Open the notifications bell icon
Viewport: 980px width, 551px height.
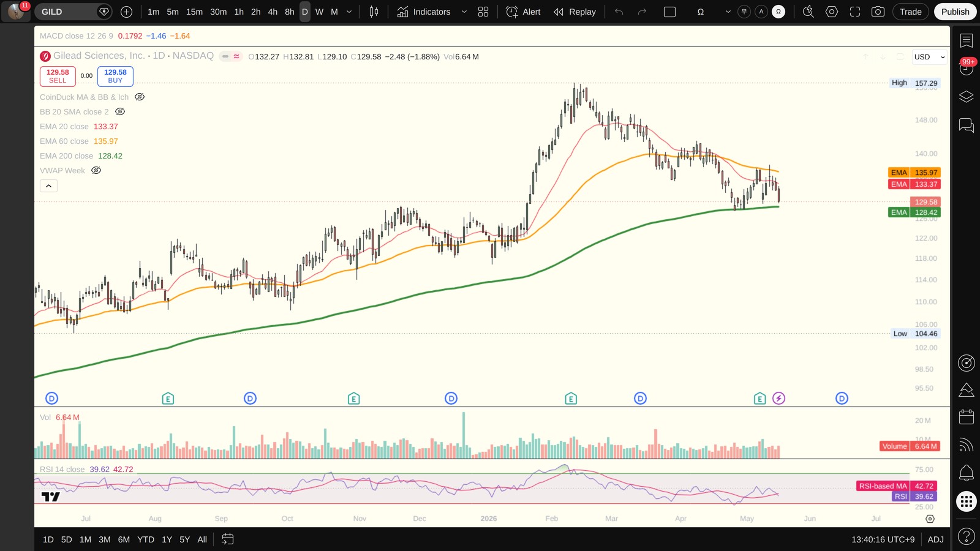[x=967, y=473]
